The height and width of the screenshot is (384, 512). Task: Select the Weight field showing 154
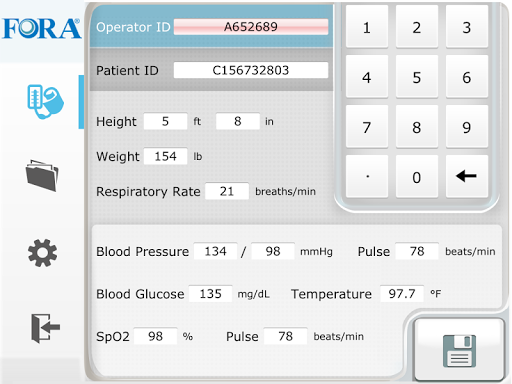click(x=165, y=156)
